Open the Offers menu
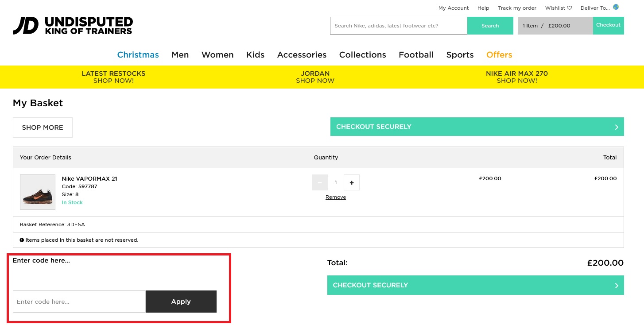644x325 pixels. click(499, 55)
